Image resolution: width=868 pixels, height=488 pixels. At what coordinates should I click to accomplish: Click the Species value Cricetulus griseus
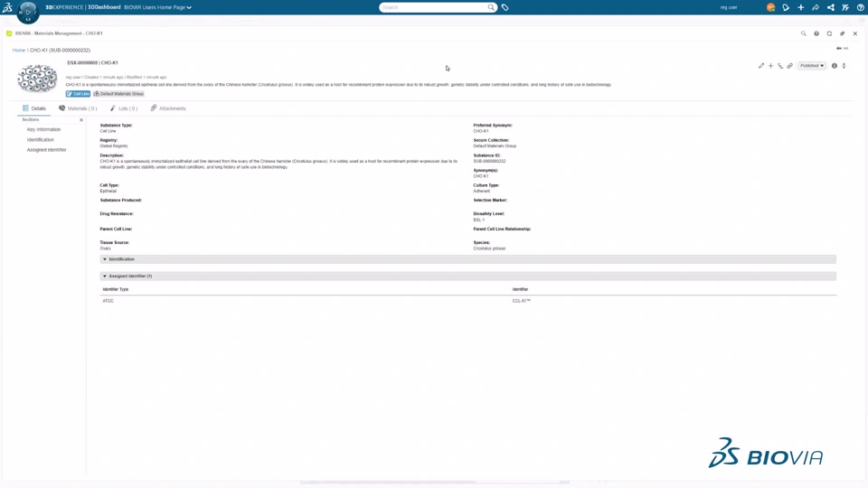489,249
